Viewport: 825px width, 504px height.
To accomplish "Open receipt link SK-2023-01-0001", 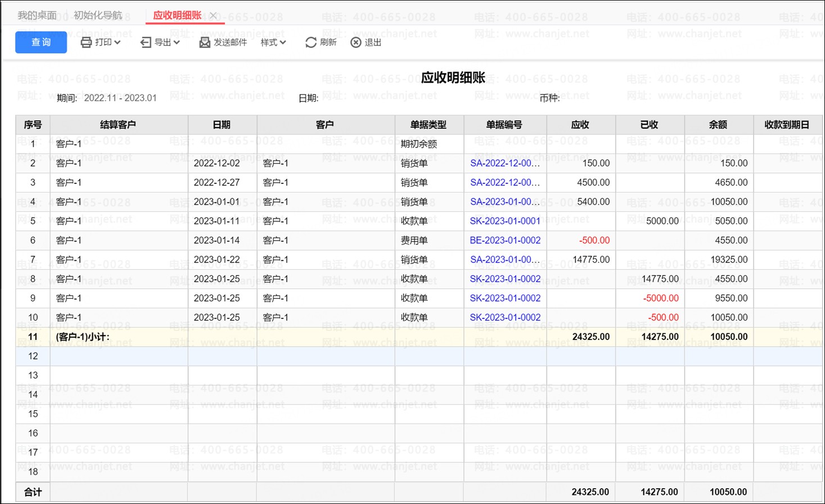I will click(505, 221).
